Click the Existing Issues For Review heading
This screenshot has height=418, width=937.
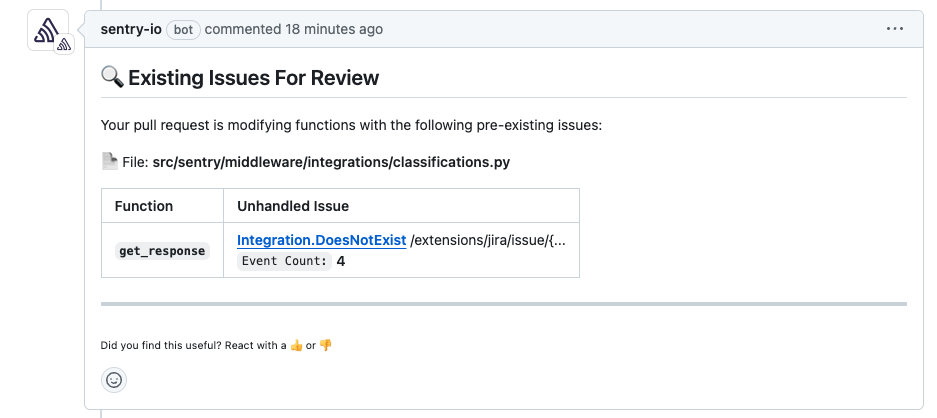(x=253, y=78)
